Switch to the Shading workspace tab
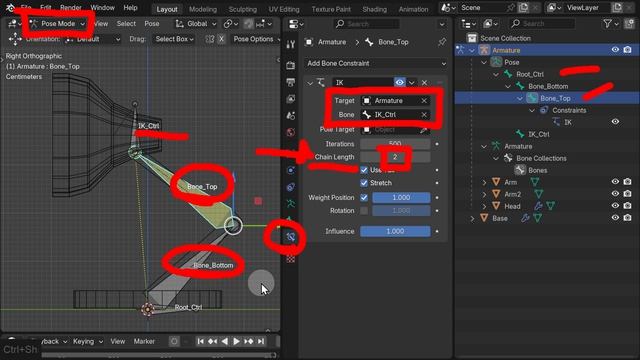640x360 pixels. tap(374, 9)
